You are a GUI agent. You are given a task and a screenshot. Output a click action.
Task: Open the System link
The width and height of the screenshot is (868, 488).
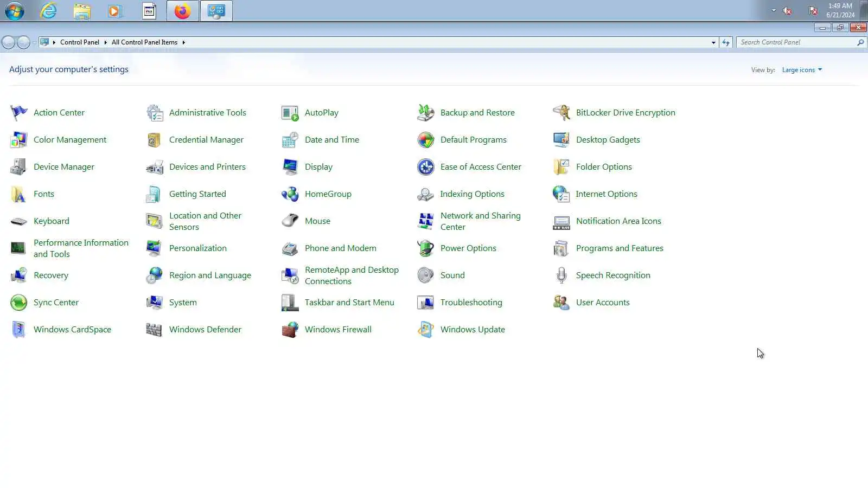(183, 303)
